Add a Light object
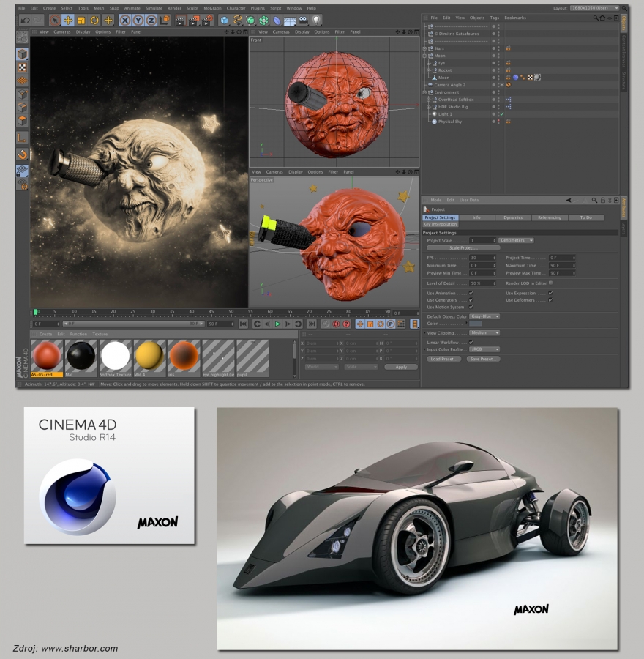 [316, 21]
